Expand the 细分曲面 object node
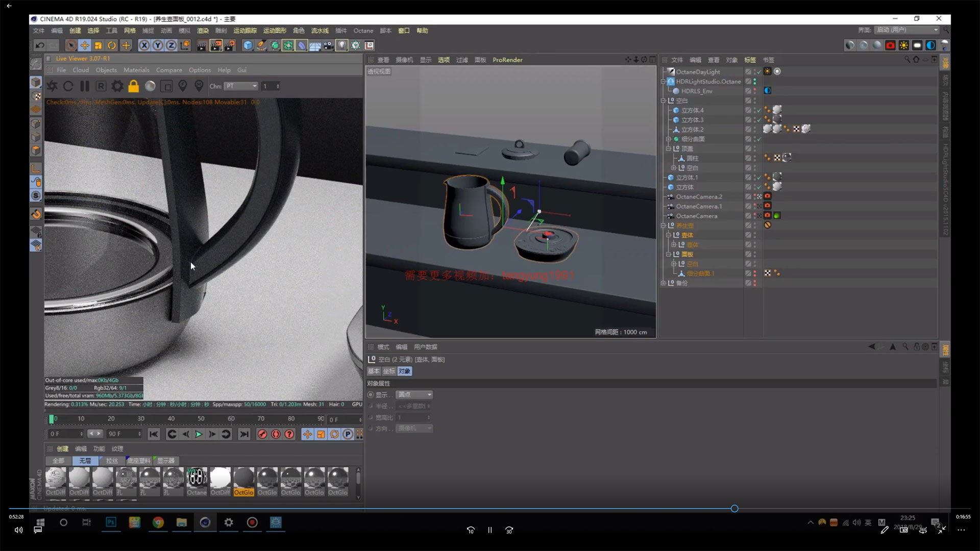The image size is (980, 551). pyautogui.click(x=669, y=139)
